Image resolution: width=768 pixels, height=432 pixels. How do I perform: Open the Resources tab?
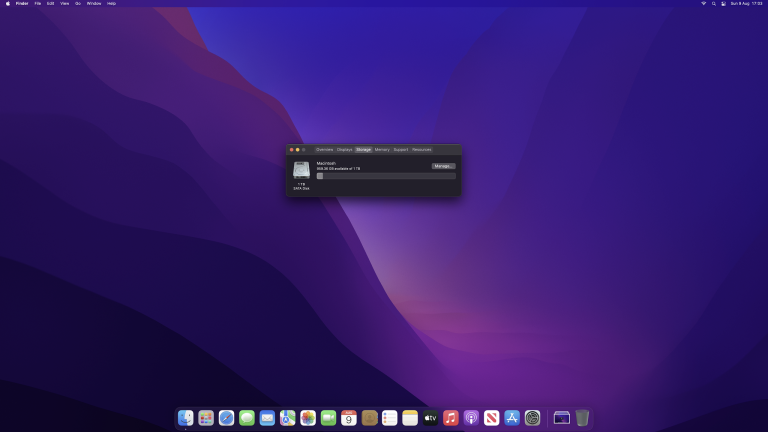(422, 149)
